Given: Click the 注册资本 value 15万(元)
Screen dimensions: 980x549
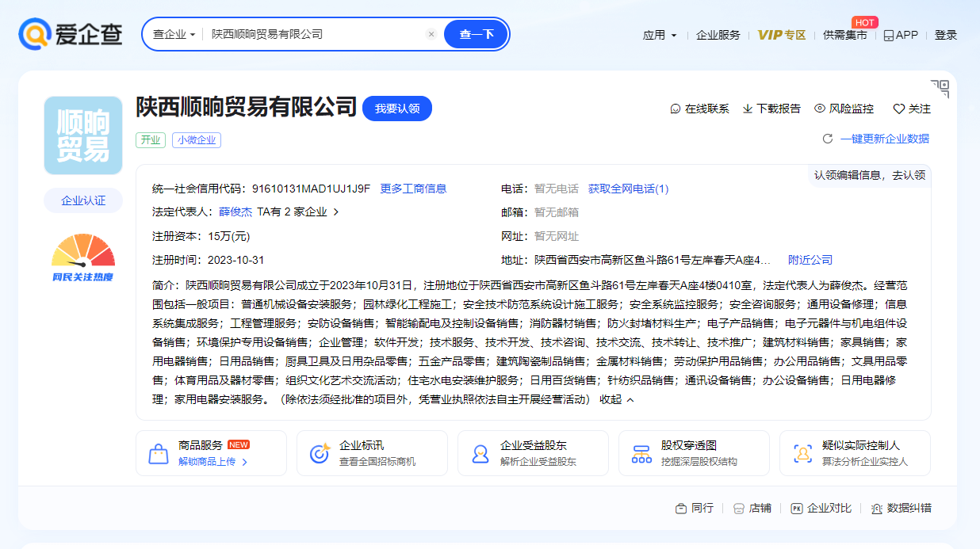Looking at the screenshot, I should [x=229, y=236].
